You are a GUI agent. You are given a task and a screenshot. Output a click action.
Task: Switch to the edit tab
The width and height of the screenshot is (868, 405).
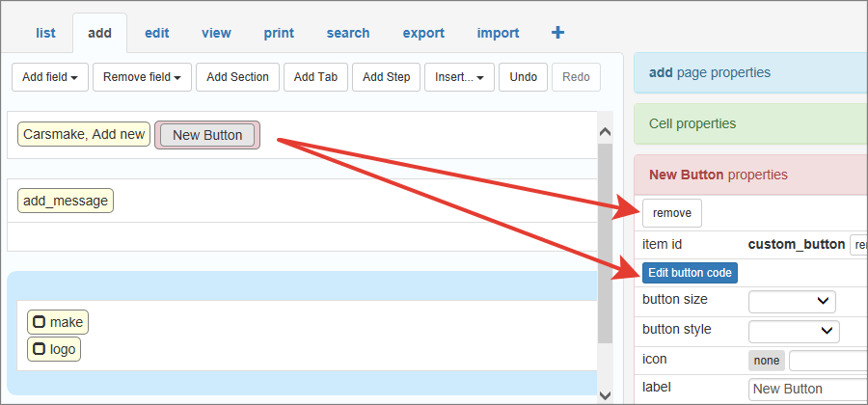point(157,33)
